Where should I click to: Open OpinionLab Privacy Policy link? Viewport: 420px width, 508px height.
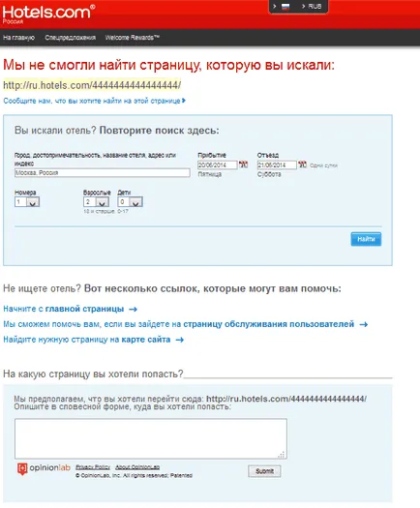coord(93,466)
